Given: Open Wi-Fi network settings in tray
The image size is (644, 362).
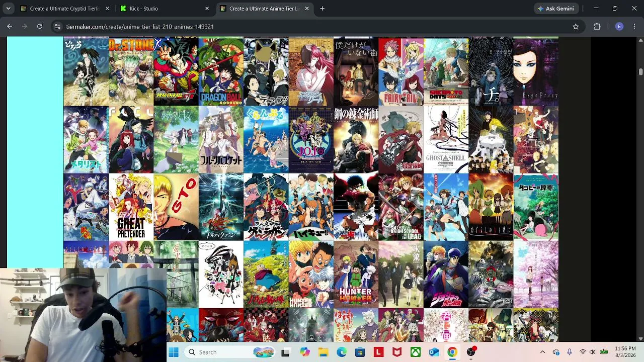Looking at the screenshot, I should 583,352.
